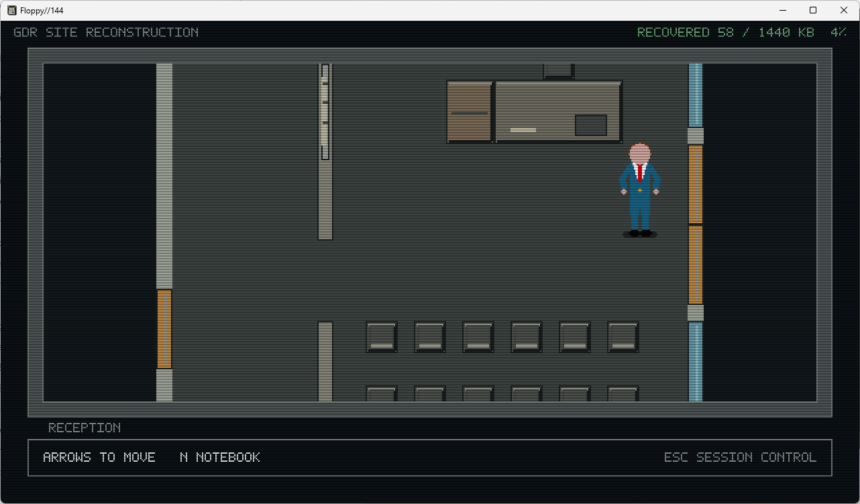Open the orange door on the left wall
This screenshot has height=504, width=860.
pos(164,329)
